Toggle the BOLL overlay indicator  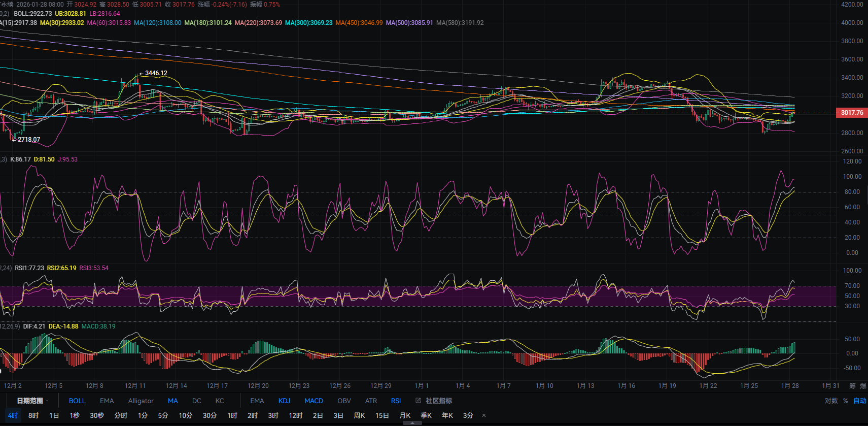tap(77, 401)
